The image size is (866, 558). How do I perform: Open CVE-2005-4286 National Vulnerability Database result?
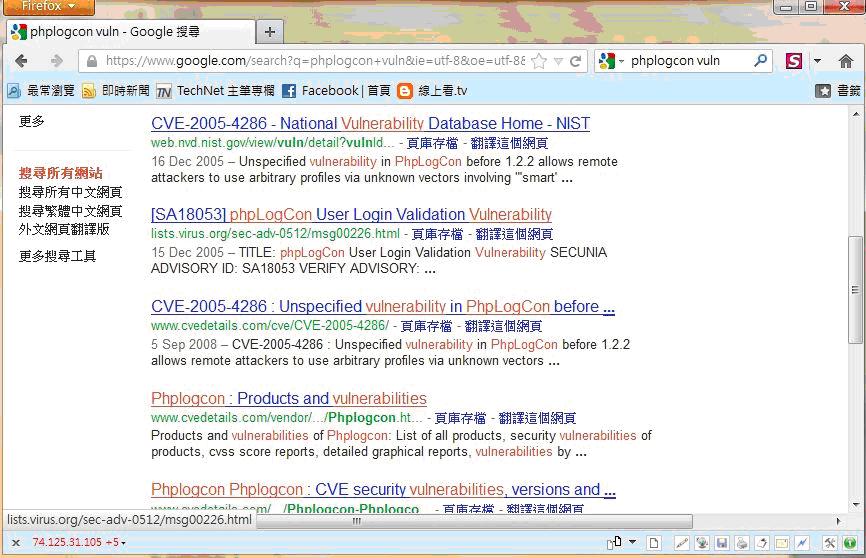pos(370,123)
